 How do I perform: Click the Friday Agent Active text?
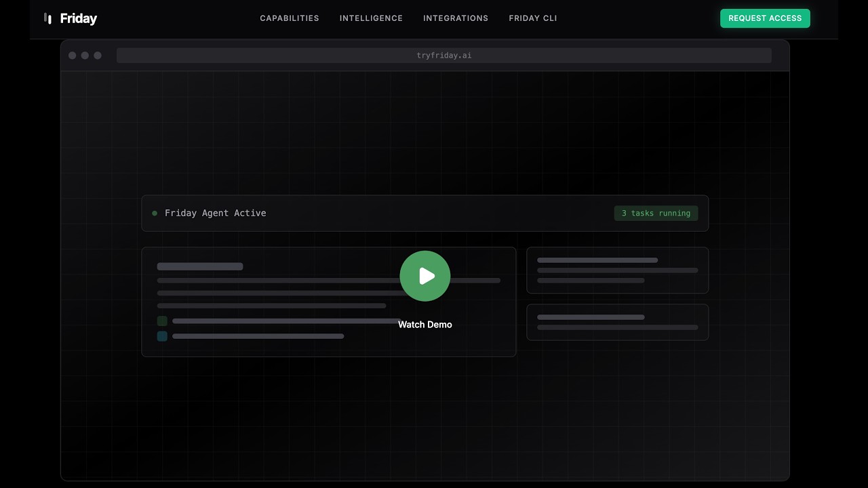[x=216, y=213]
